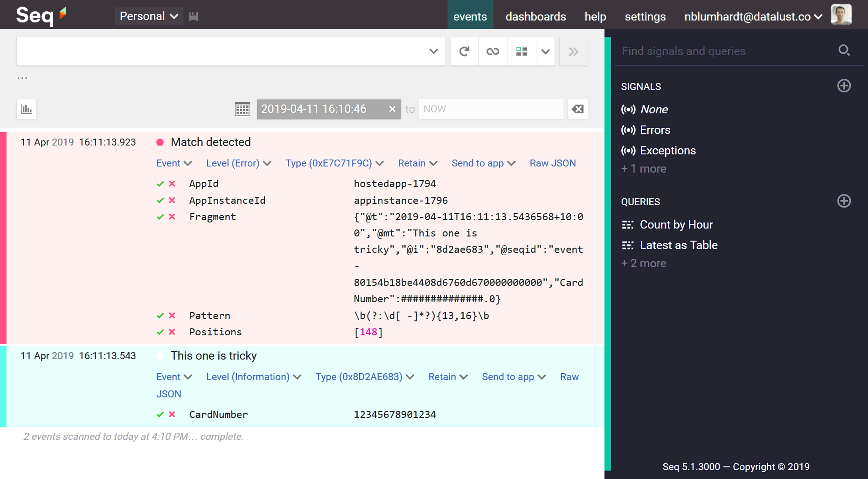Add a new query with plus icon
This screenshot has height=479, width=868.
pyautogui.click(x=844, y=201)
